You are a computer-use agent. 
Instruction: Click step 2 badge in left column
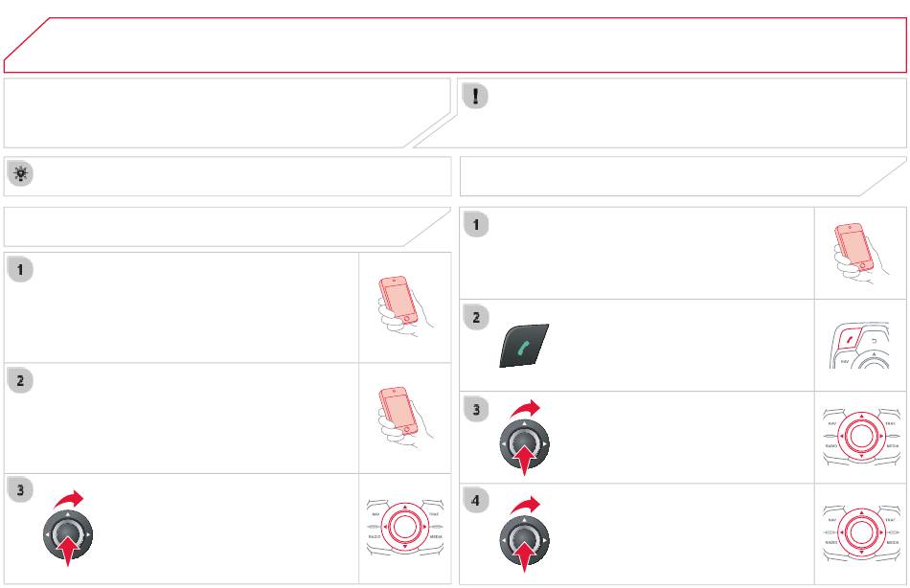click(21, 381)
